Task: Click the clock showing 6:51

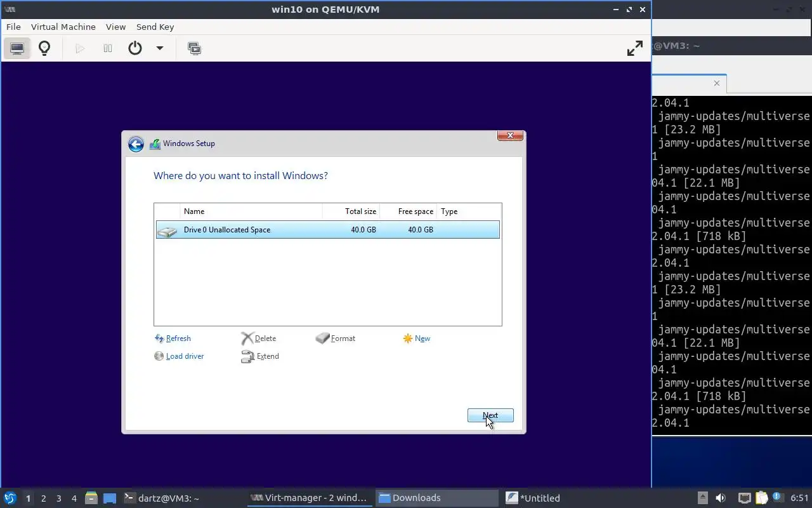Action: [x=799, y=498]
